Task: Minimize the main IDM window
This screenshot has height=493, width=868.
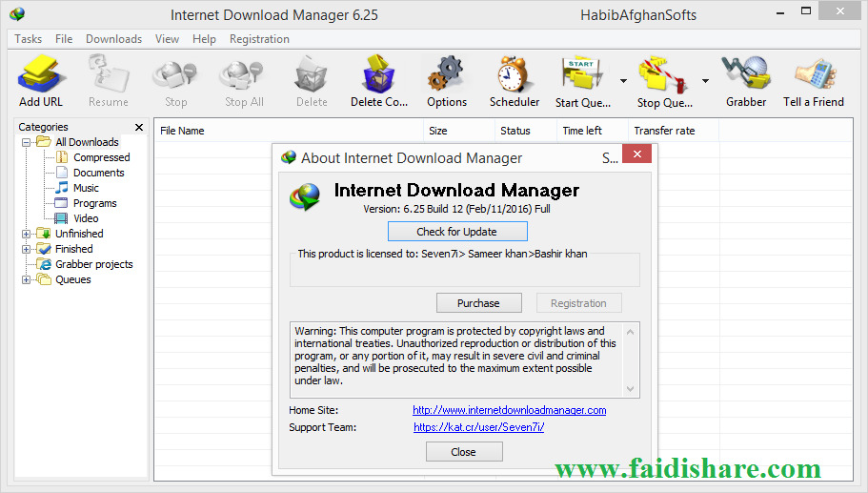Action: [x=780, y=12]
